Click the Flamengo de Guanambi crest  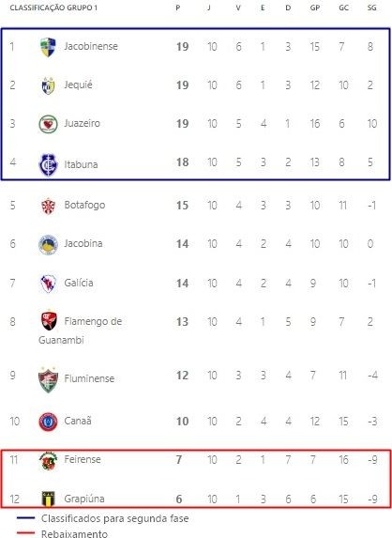point(49,321)
